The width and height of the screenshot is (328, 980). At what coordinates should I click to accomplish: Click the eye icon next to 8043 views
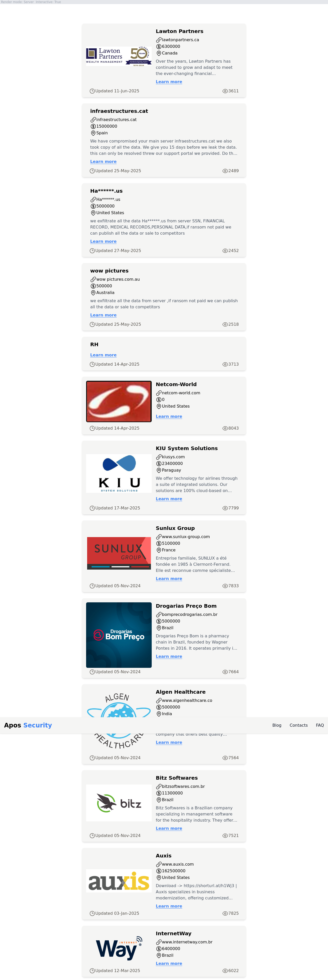[x=225, y=428]
